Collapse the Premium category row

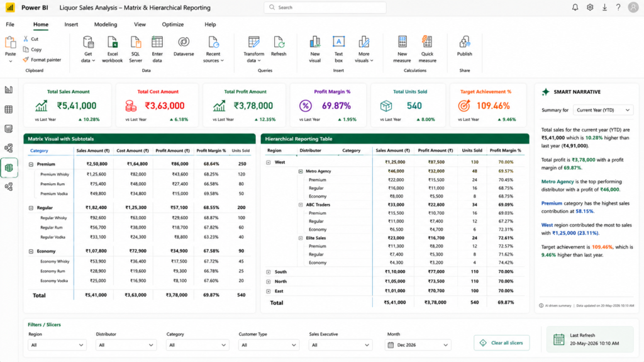(x=31, y=164)
